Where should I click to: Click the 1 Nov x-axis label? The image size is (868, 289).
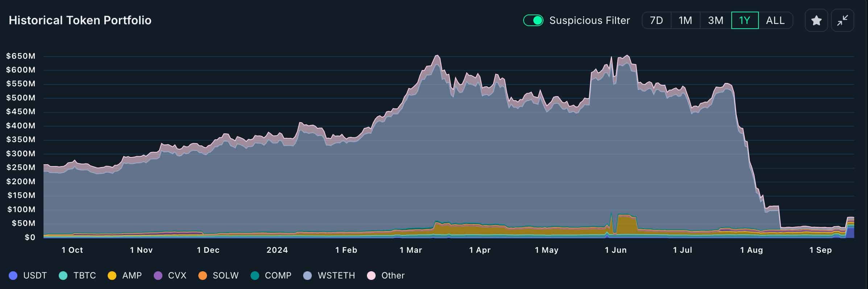[141, 250]
